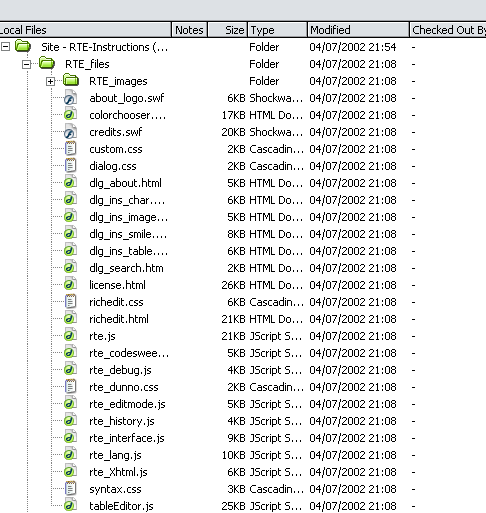Click the Checked Out By column header
Viewport: 486px width, 513px height.
[x=448, y=30]
